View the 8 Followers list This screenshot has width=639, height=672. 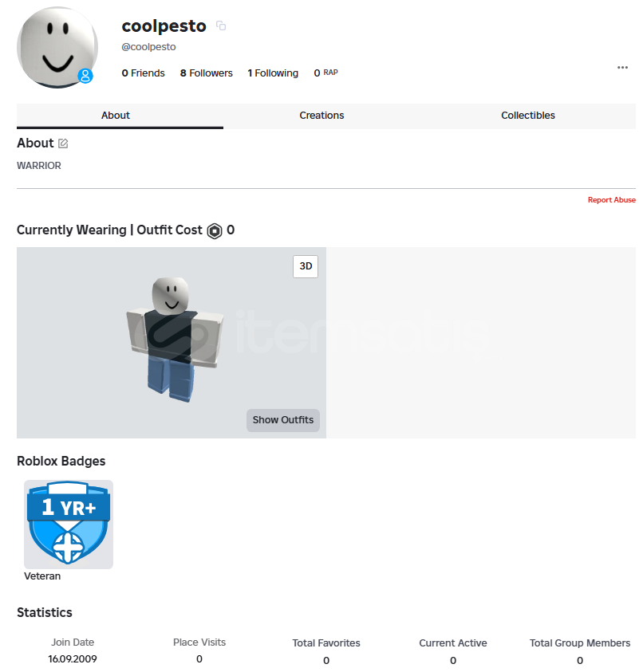pos(207,73)
